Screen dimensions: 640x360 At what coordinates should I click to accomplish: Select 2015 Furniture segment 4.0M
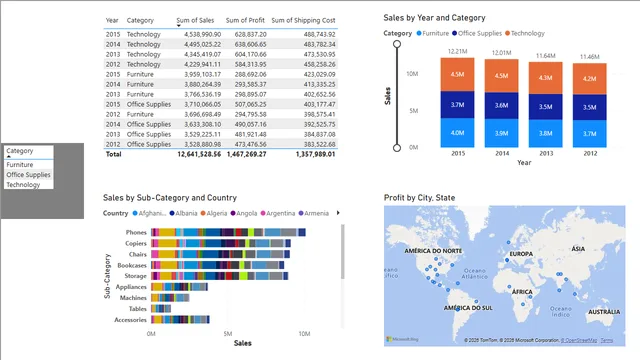pyautogui.click(x=457, y=133)
